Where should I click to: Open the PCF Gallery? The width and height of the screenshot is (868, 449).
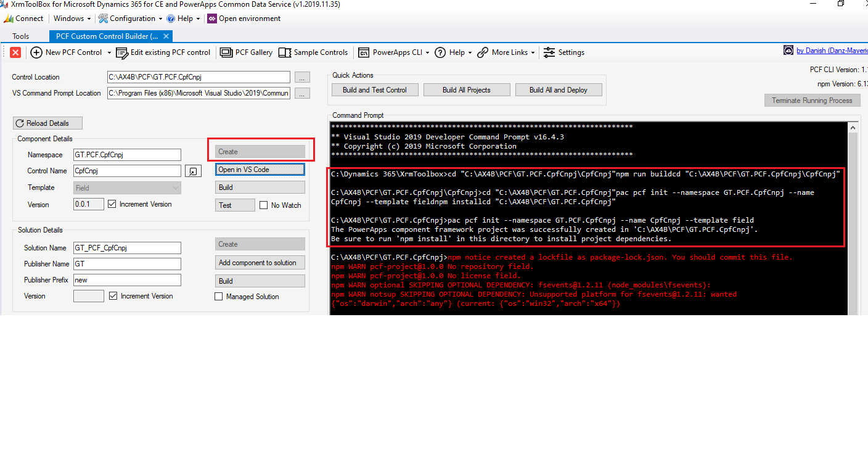(246, 52)
